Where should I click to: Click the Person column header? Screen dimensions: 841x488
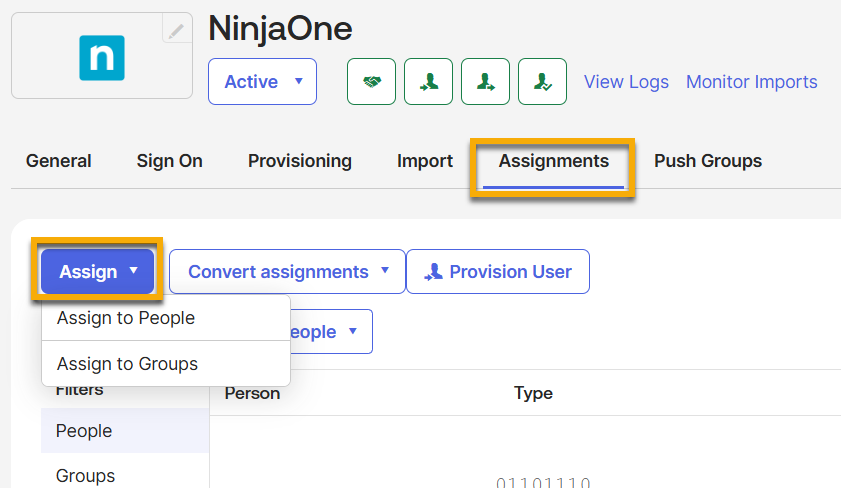tap(252, 393)
